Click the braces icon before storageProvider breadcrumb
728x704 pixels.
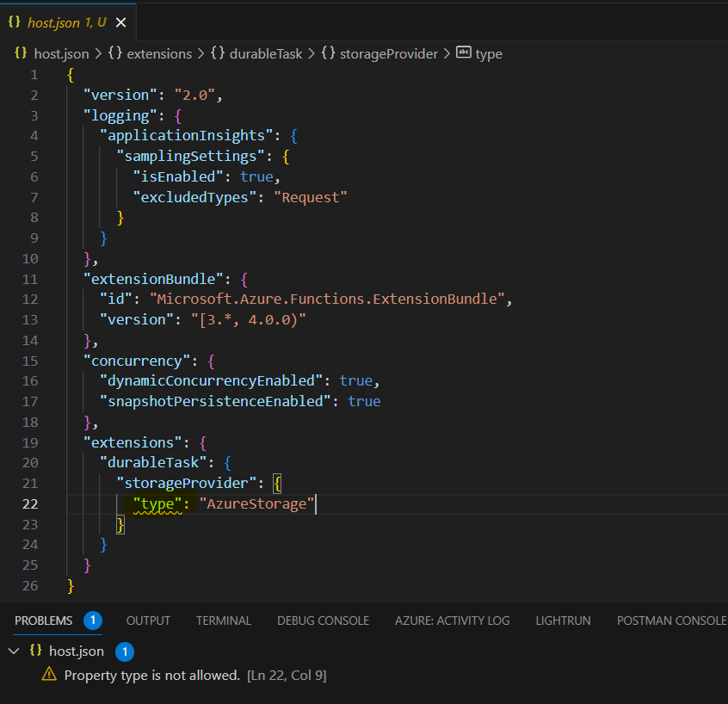(328, 53)
